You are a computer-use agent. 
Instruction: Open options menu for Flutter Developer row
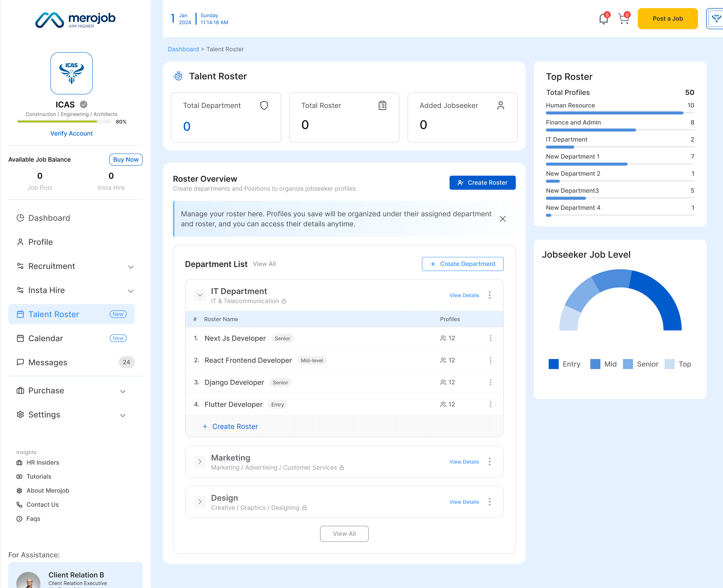[491, 404]
